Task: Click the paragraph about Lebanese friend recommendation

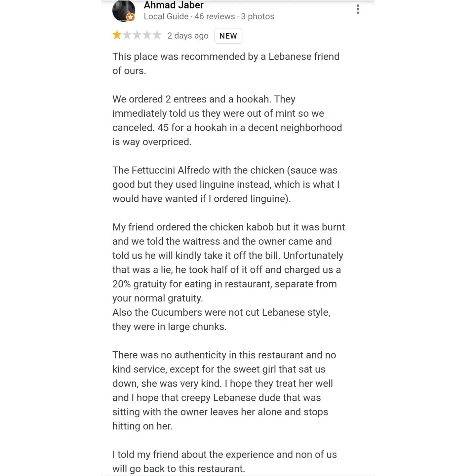Action: click(226, 63)
